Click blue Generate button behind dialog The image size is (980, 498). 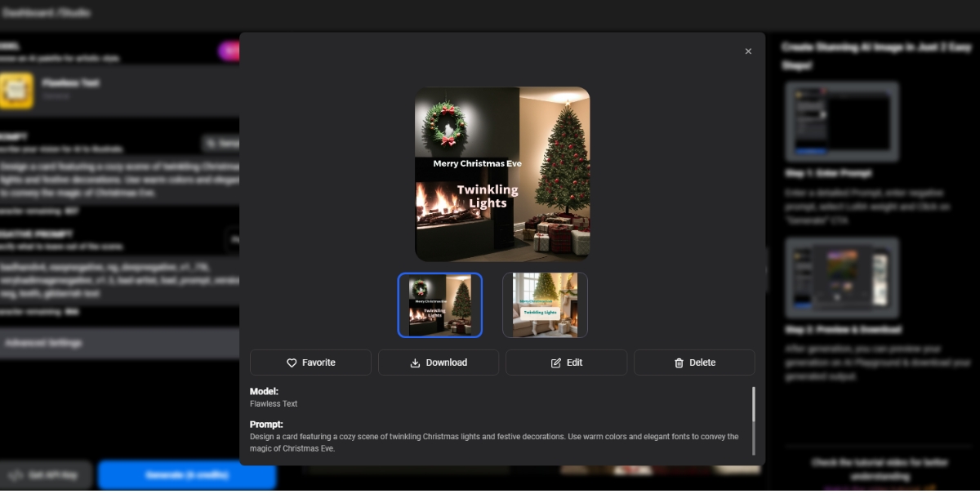click(x=187, y=474)
